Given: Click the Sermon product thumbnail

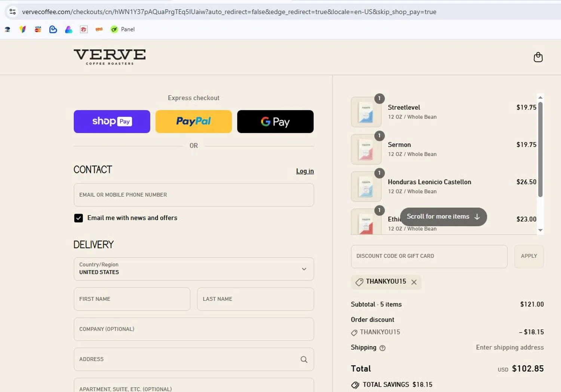Looking at the screenshot, I should [x=366, y=149].
